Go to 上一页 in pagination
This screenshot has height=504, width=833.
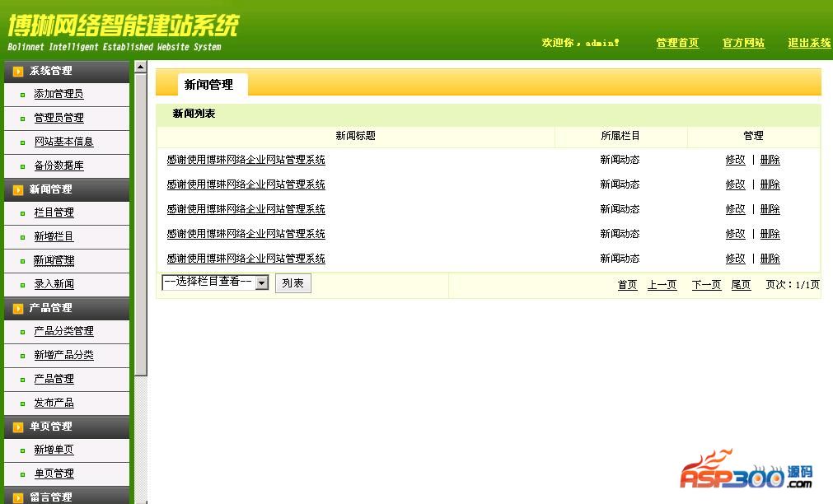coord(662,285)
